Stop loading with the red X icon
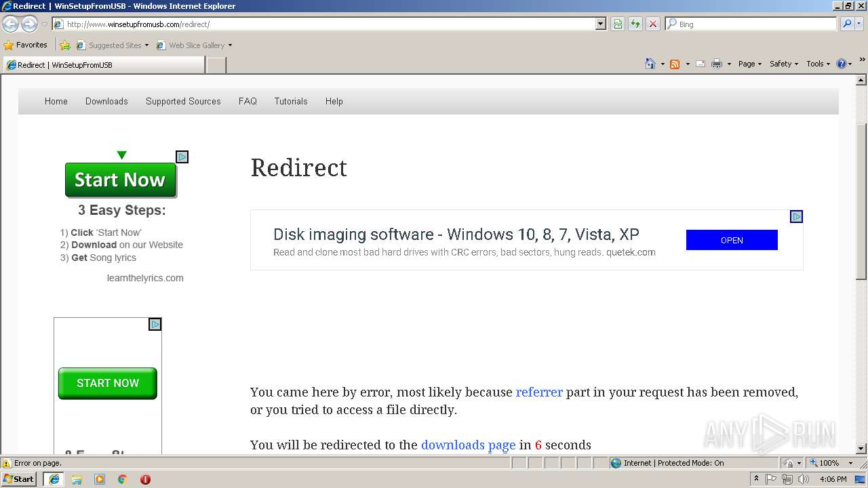This screenshot has width=868, height=488. click(x=653, y=24)
